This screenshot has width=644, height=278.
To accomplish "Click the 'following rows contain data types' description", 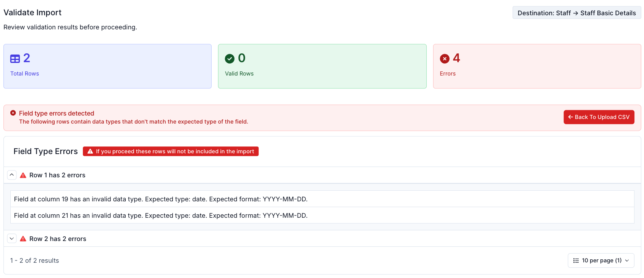I will coord(134,122).
